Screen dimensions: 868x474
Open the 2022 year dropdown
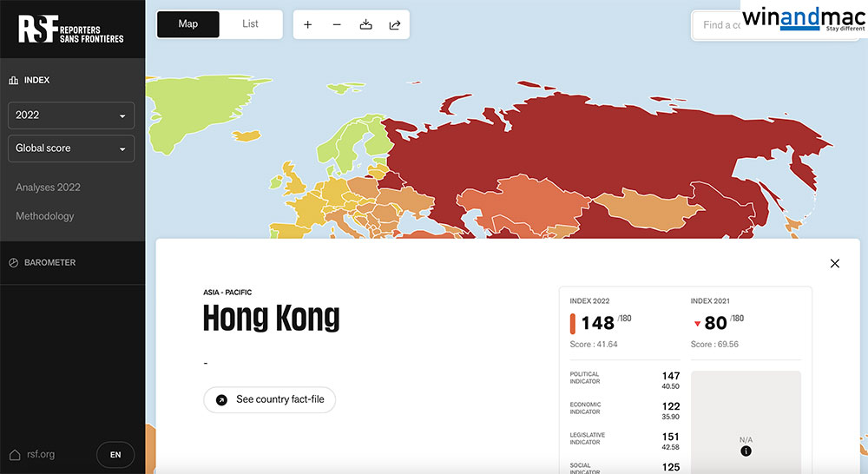[x=71, y=115]
